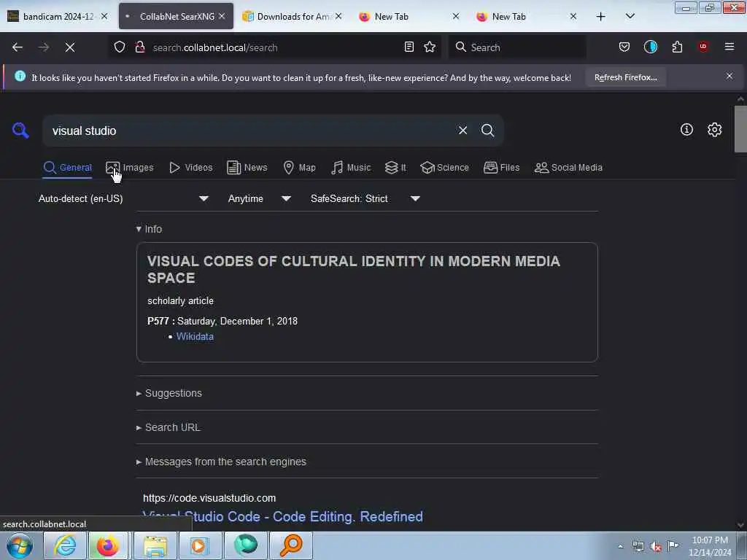Open Windows Explorer from the taskbar
The width and height of the screenshot is (747, 560).
155,545
